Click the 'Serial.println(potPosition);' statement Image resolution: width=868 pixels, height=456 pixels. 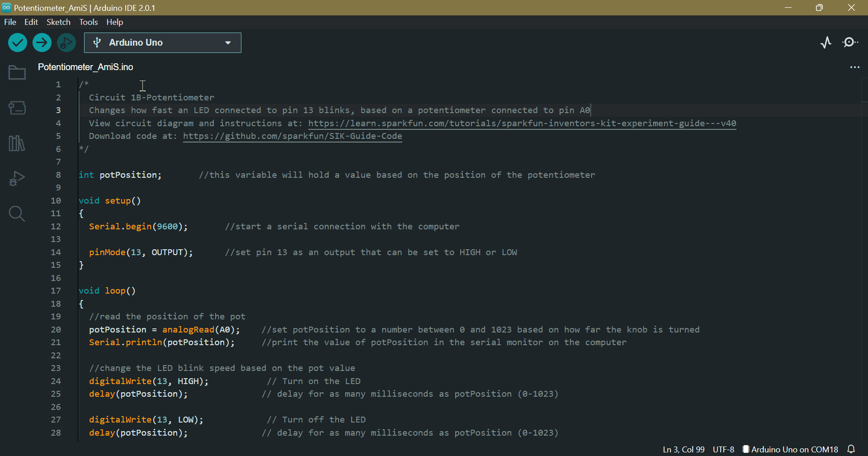pos(162,342)
